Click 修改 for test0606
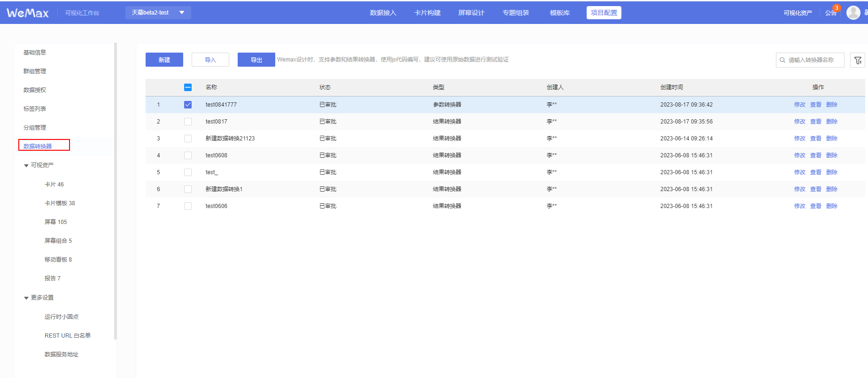The height and width of the screenshot is (378, 868). tap(799, 206)
